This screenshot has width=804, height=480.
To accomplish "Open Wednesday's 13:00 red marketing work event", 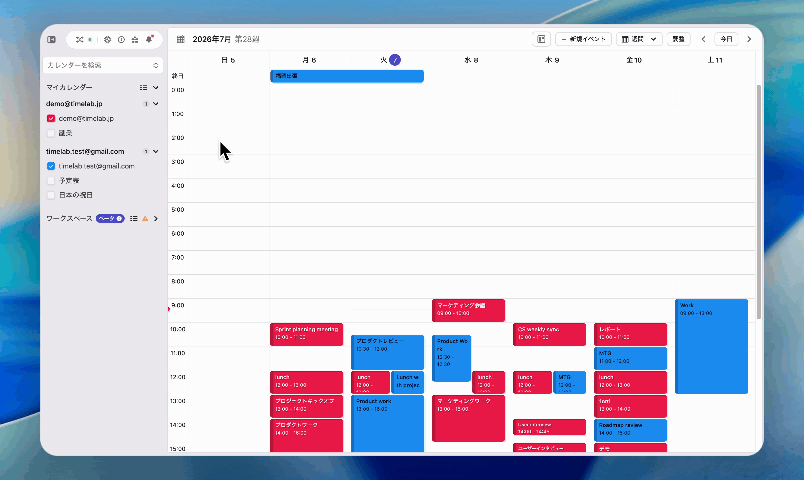I will [468, 418].
